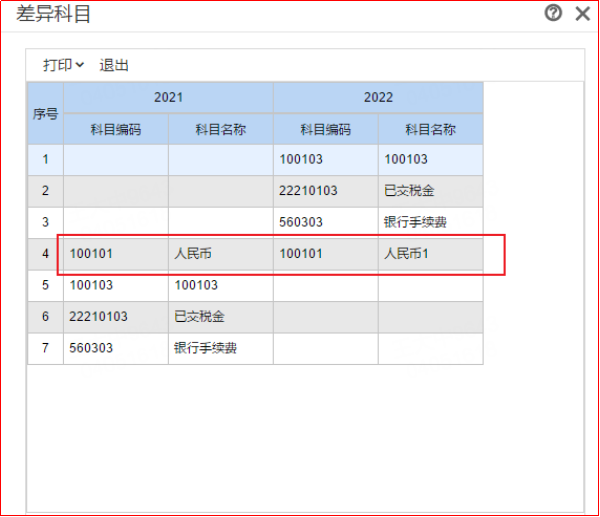Click 科目名称 header under 2021
Screen dimensions: 600x517
(220, 129)
